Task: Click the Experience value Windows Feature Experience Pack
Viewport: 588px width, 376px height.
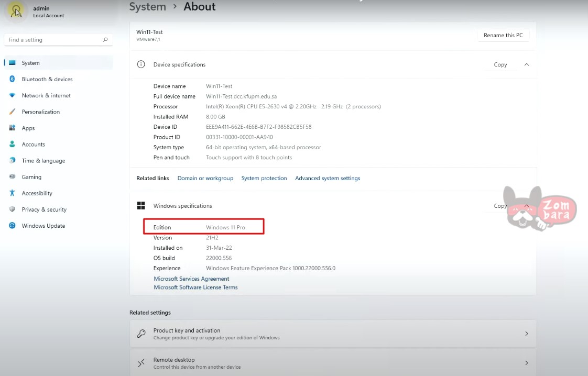Action: (x=270, y=268)
